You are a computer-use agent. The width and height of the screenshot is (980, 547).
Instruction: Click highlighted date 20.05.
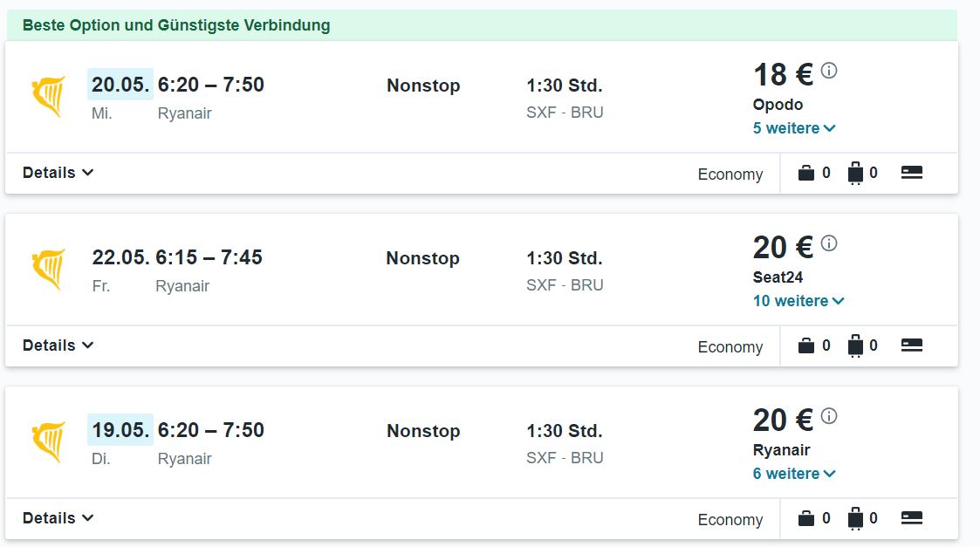tap(120, 85)
